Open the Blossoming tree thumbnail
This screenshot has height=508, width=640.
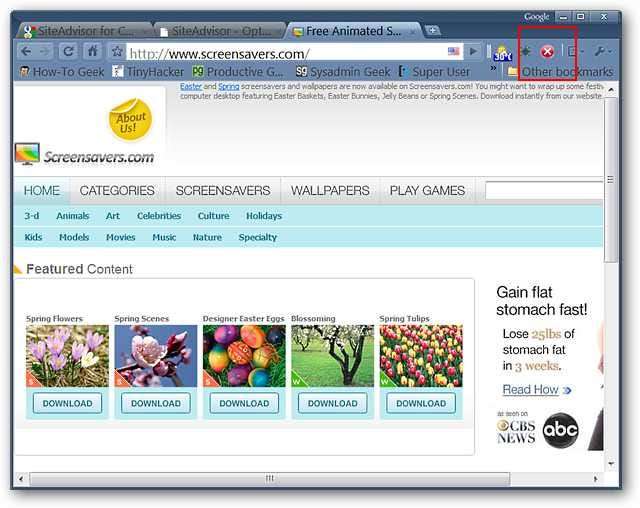(x=332, y=356)
